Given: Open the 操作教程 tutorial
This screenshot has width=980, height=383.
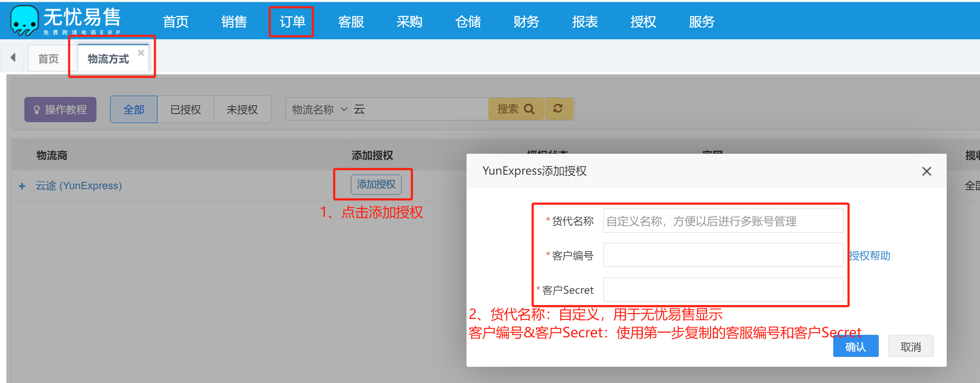Looking at the screenshot, I should [60, 110].
